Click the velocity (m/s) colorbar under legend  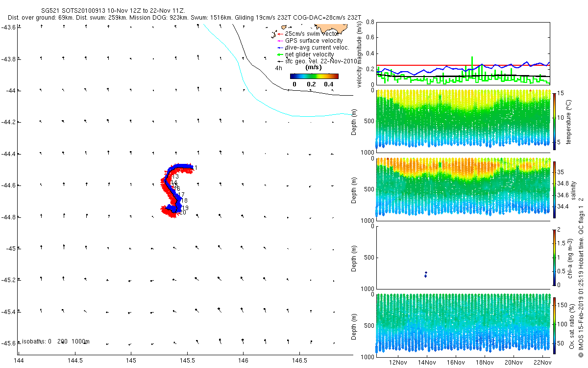pos(314,76)
